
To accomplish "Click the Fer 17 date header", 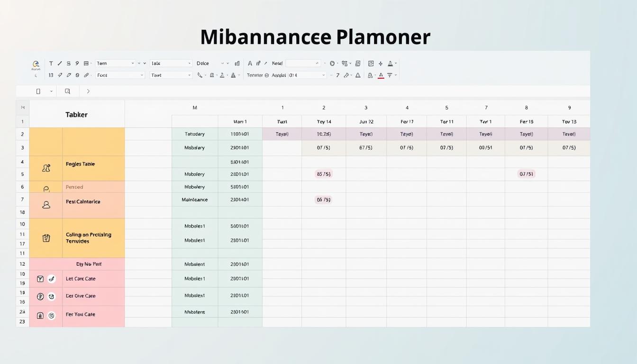I will coord(407,122).
